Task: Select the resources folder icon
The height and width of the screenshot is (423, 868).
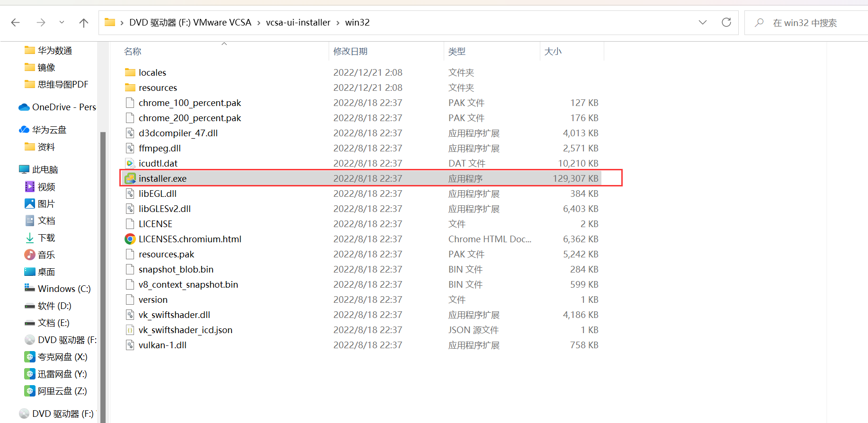Action: 130,88
